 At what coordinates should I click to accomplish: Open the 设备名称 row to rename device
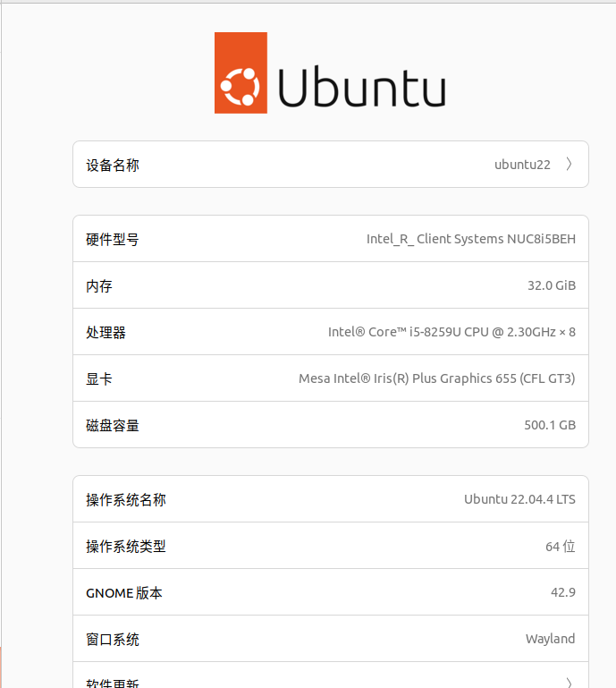tap(331, 164)
